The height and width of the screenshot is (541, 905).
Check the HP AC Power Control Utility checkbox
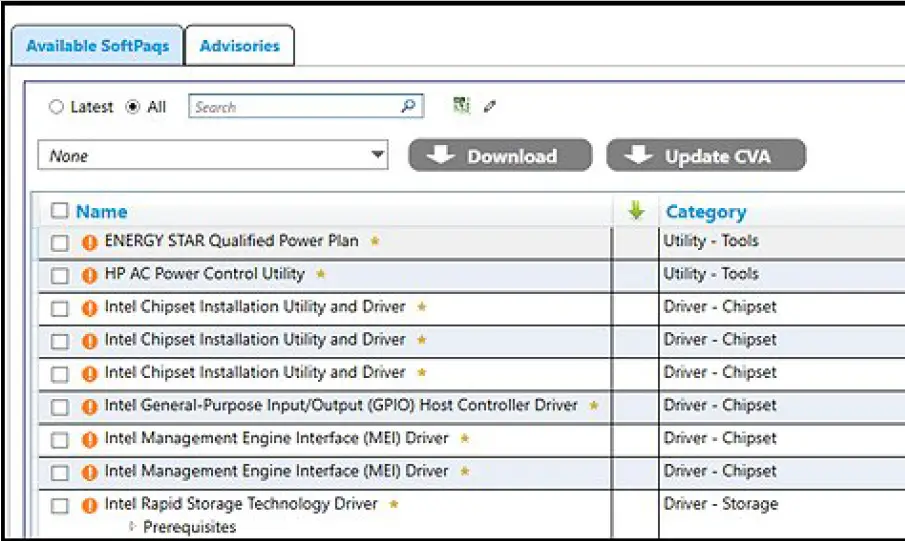59,275
